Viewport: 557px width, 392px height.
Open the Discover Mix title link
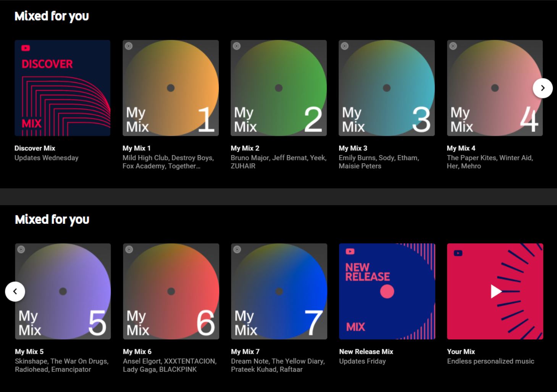pos(35,148)
